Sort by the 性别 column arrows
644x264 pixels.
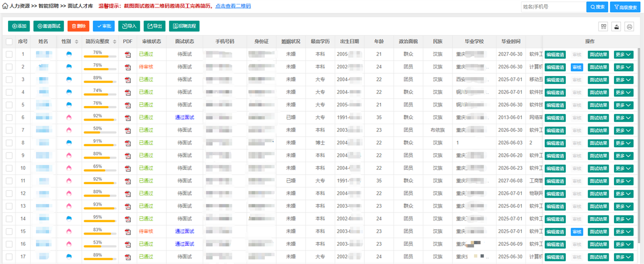click(76, 42)
